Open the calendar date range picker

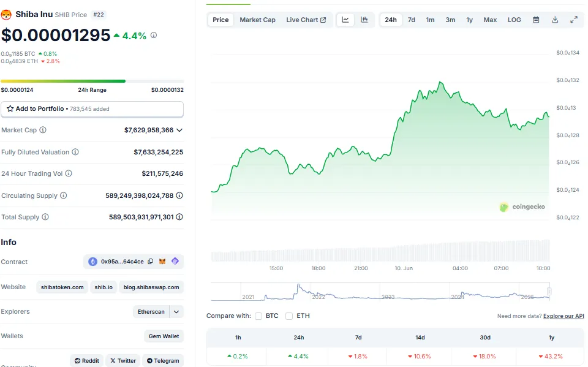(537, 20)
